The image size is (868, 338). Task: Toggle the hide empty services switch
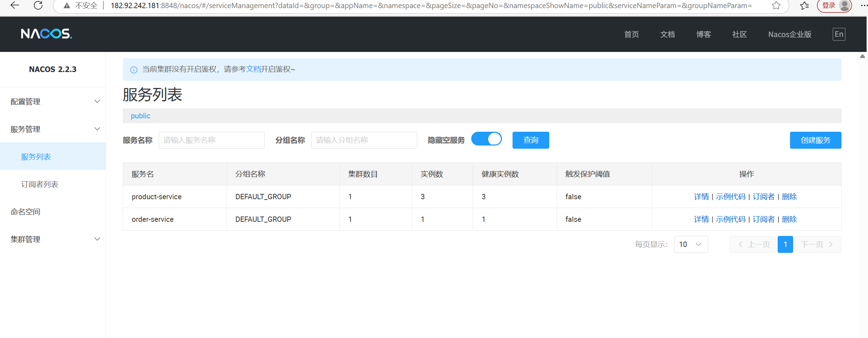click(x=486, y=139)
